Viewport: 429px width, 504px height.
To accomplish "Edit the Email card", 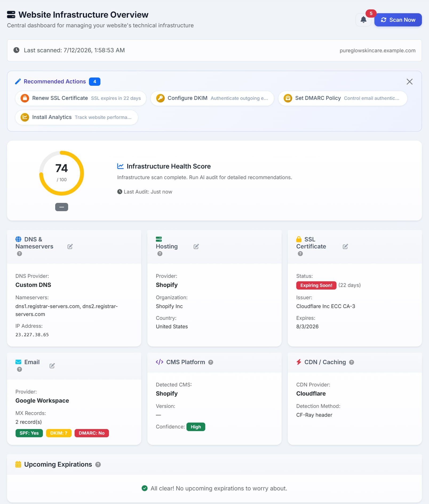I will coord(52,366).
